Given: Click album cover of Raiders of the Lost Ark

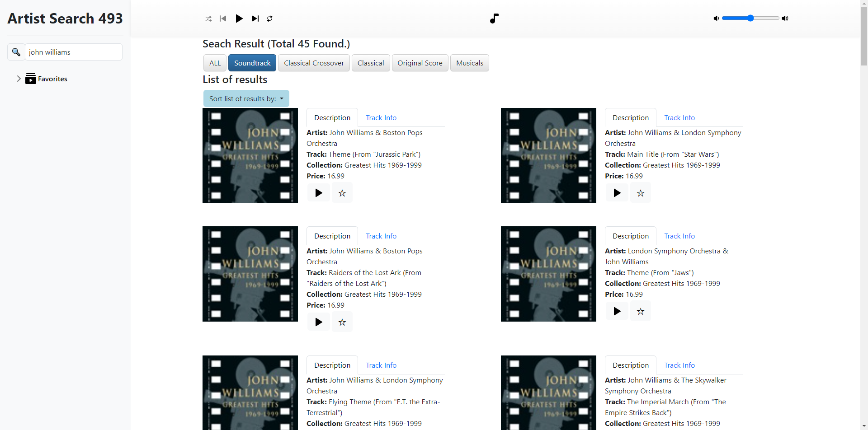Looking at the screenshot, I should coord(250,274).
